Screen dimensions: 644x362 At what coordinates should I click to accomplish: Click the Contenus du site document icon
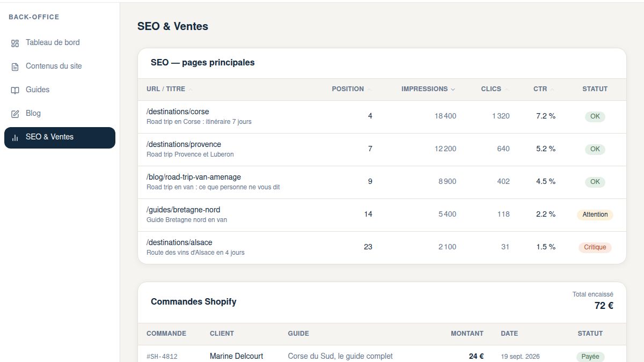[15, 67]
